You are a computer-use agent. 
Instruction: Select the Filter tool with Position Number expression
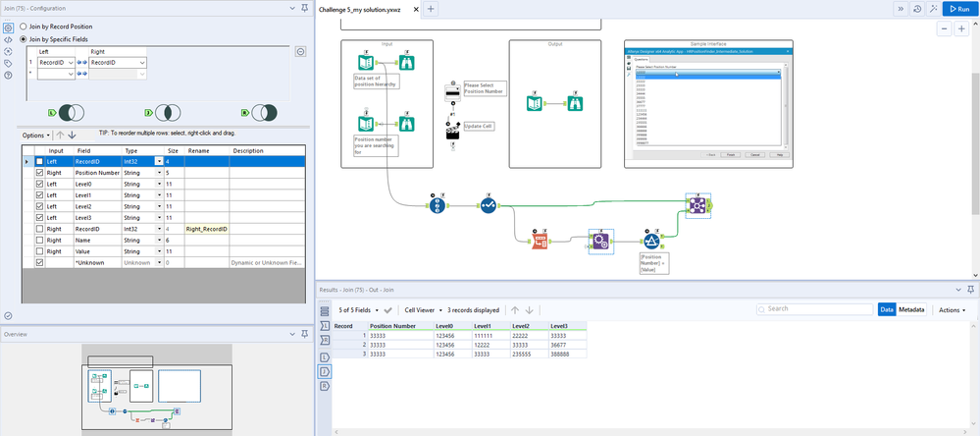pos(650,241)
